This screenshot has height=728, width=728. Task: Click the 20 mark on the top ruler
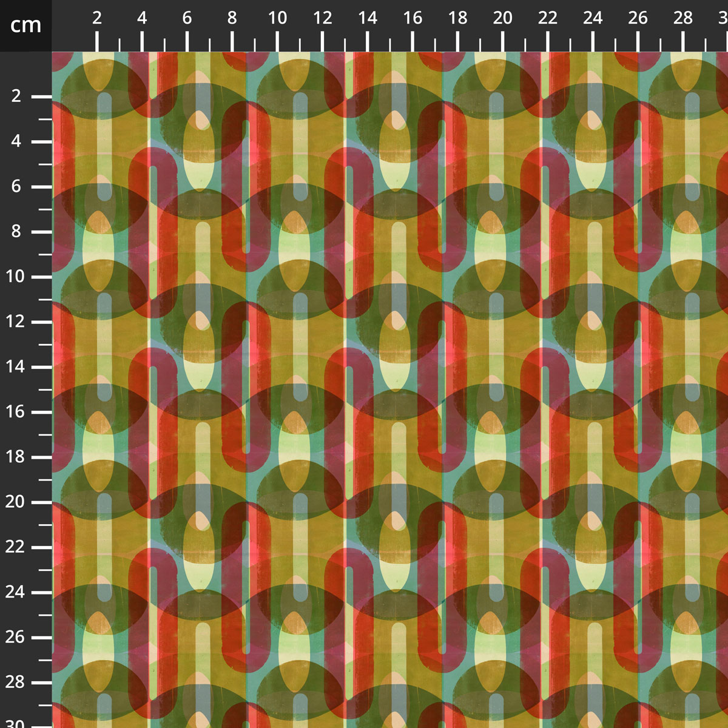coord(502,18)
